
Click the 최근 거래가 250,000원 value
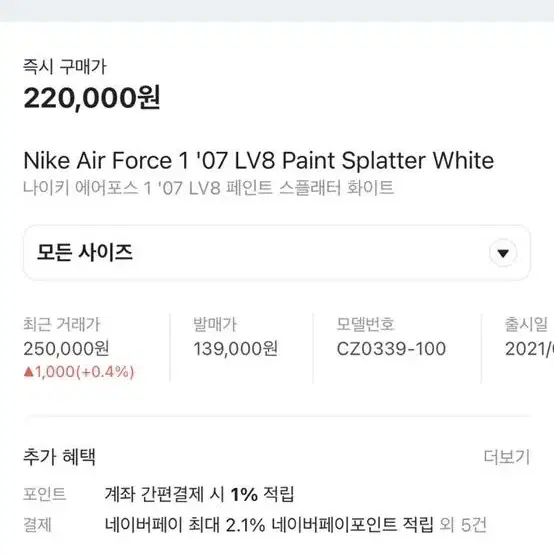(x=66, y=349)
